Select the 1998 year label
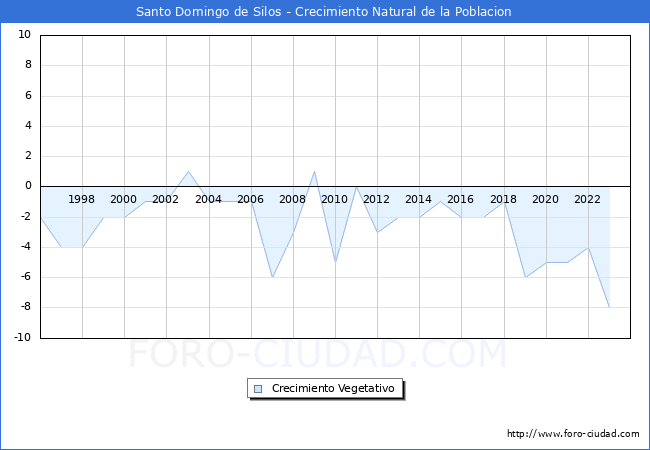The image size is (650, 450). coord(81,199)
